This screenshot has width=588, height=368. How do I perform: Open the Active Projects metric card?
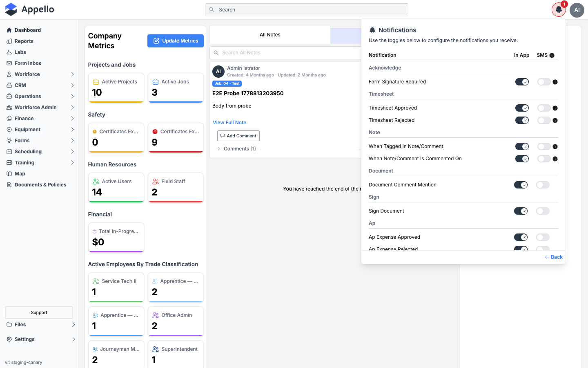click(116, 88)
